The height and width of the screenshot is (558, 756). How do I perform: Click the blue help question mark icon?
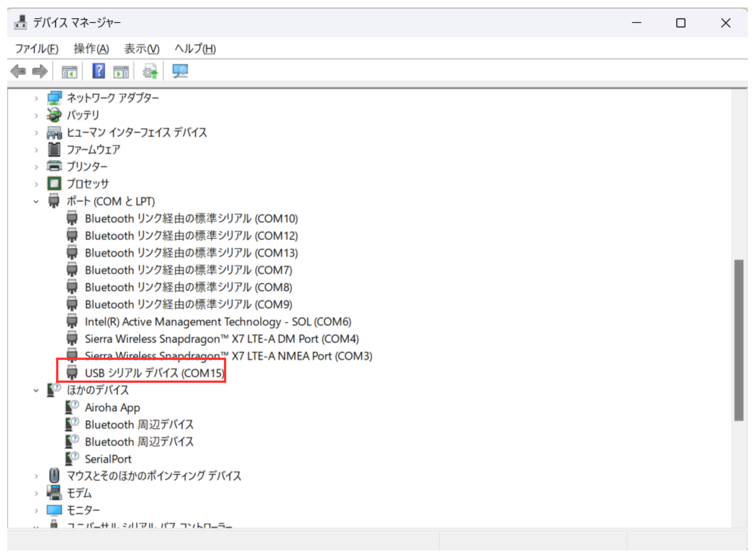tap(99, 71)
